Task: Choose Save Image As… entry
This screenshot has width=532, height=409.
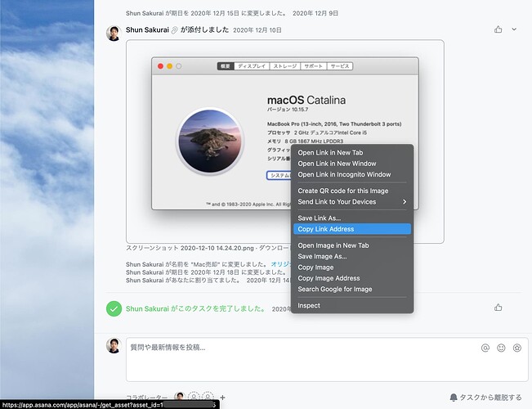Action: pyautogui.click(x=352, y=257)
